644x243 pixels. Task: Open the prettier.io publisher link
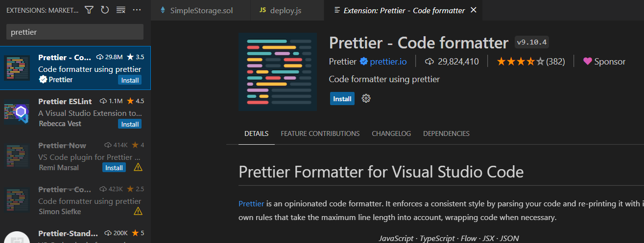[389, 62]
